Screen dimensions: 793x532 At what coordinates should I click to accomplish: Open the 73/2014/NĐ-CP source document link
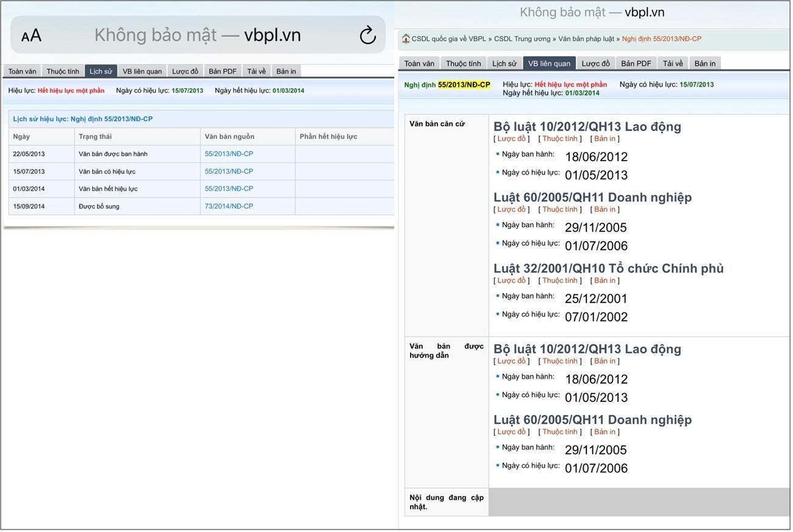coord(229,206)
